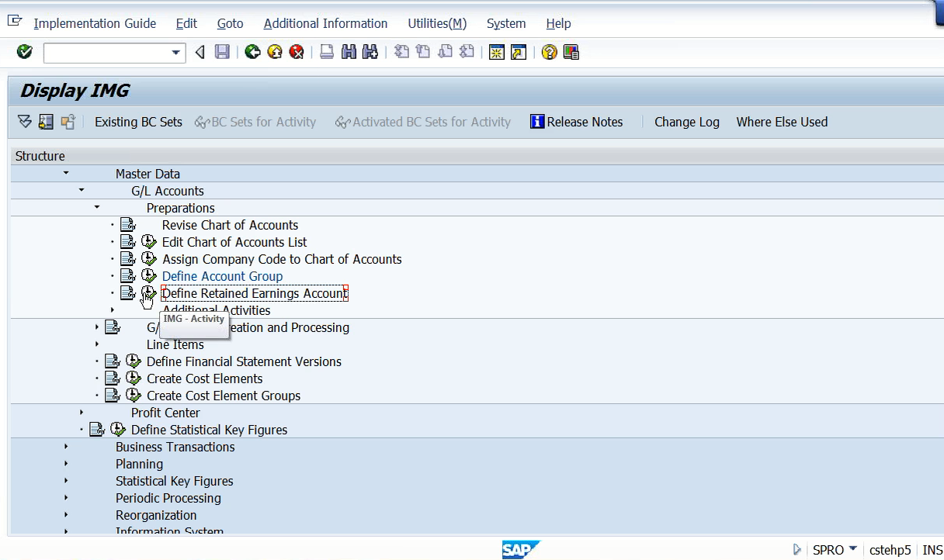944x560 pixels.
Task: Open the Edit menu
Action: (186, 23)
